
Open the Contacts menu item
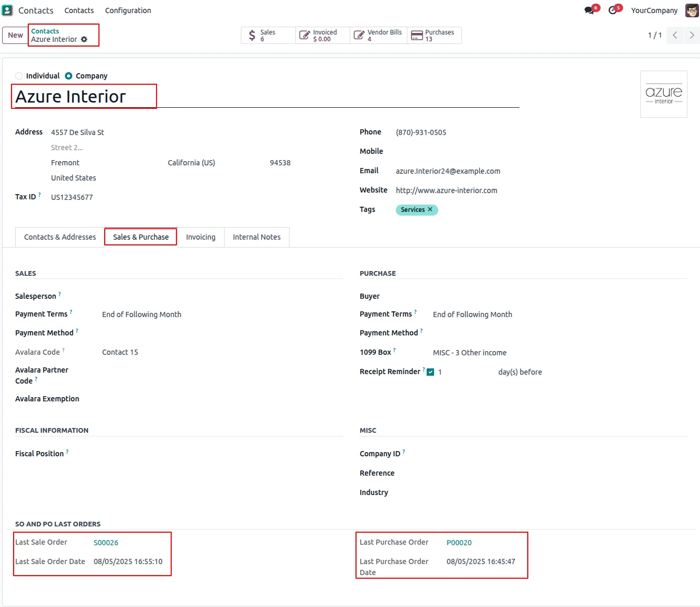(79, 10)
